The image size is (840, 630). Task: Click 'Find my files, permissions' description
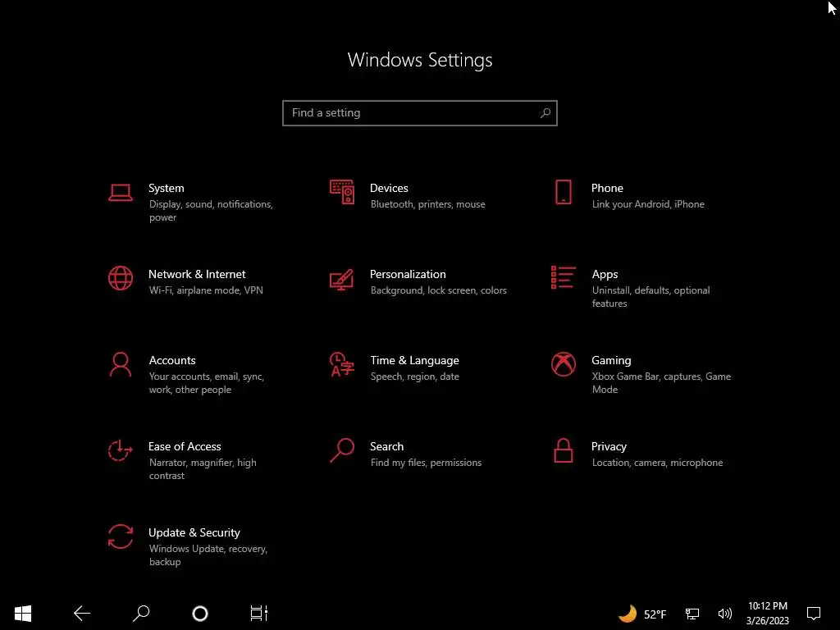426,463
